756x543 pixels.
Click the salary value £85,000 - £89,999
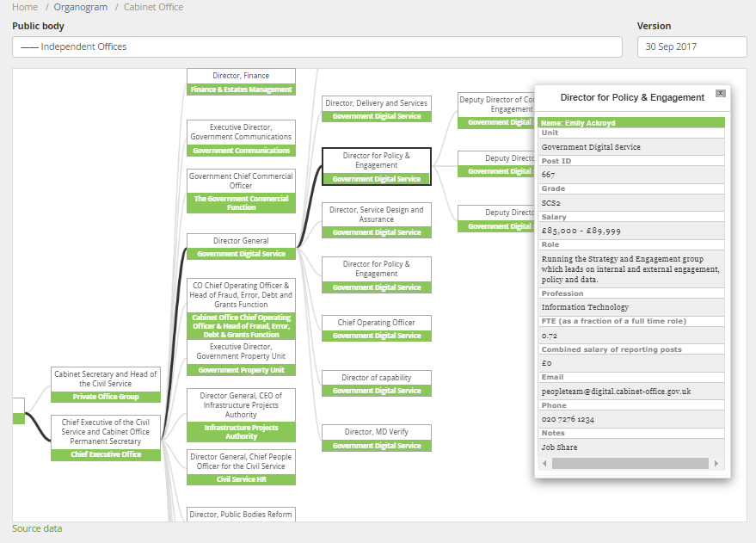581,231
